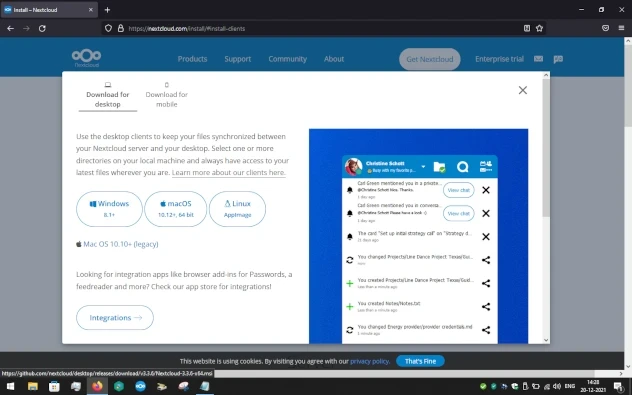632x395 pixels.
Task: Switch to Download for desktop tab
Action: 108,95
